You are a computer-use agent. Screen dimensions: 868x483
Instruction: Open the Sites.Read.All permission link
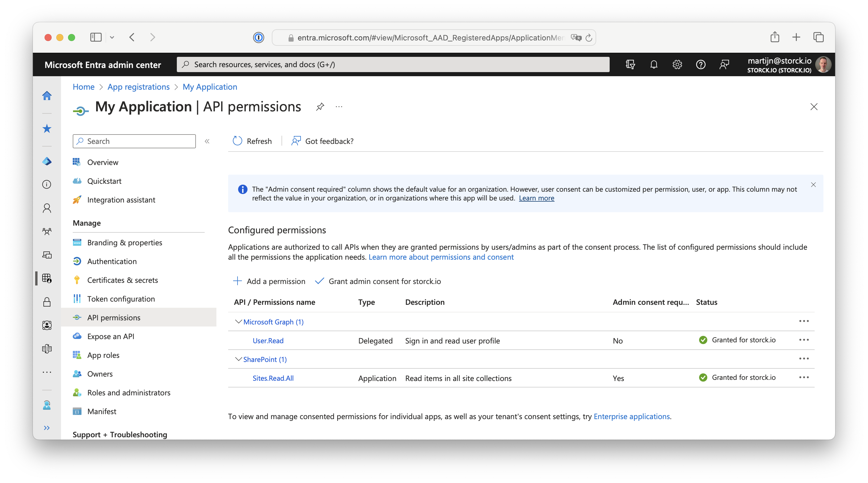(x=273, y=378)
